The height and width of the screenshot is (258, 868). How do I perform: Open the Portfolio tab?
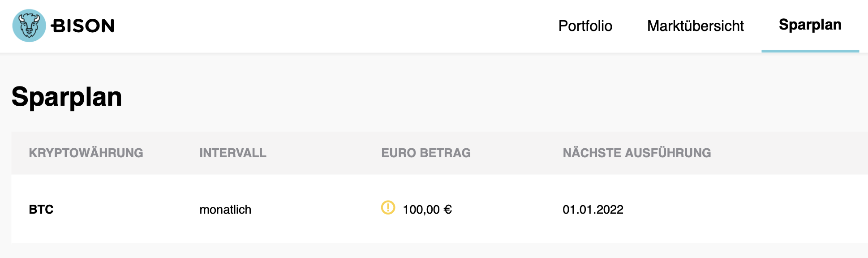click(585, 26)
